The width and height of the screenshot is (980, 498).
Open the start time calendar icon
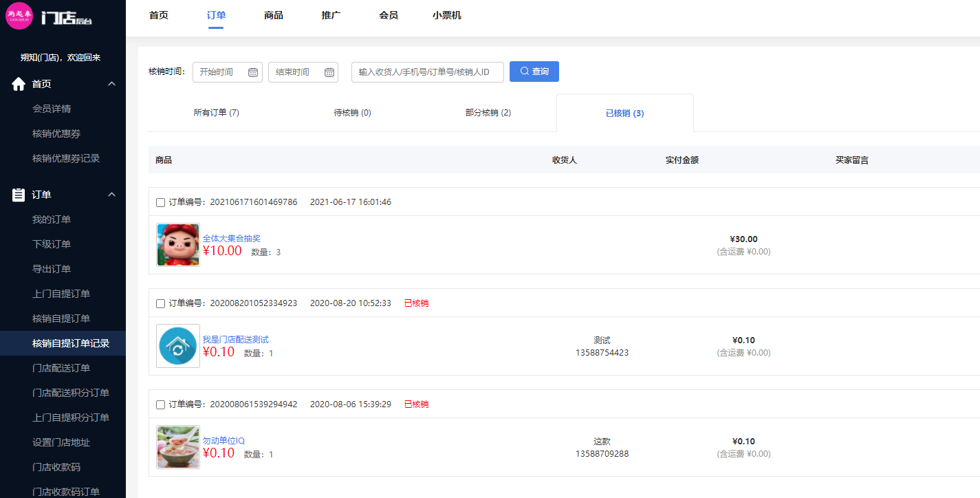tap(252, 72)
